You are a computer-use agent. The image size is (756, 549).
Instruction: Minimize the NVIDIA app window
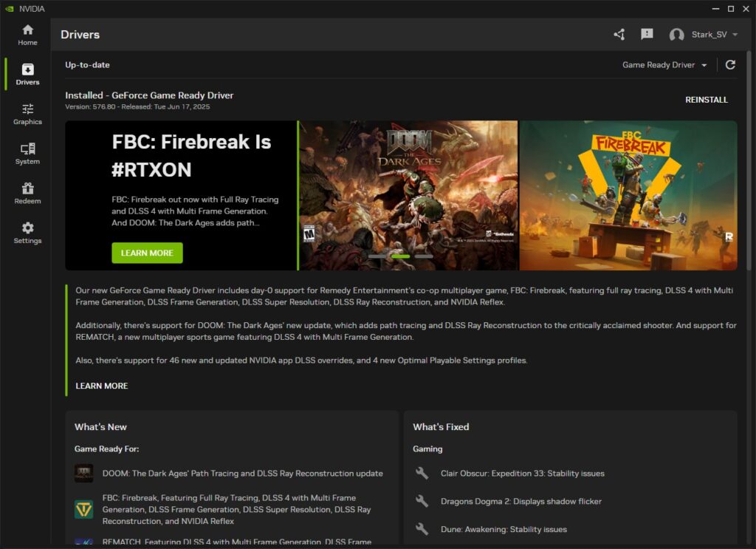pos(715,9)
